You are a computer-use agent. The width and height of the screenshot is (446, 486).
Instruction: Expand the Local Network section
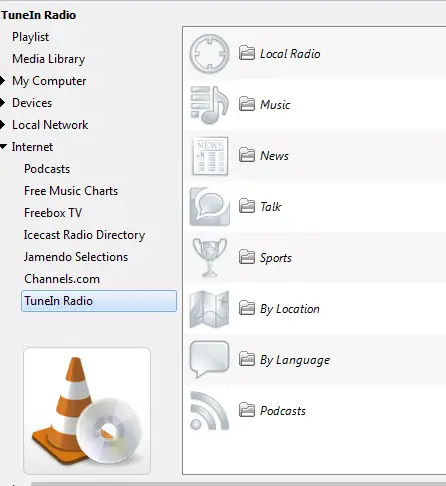click(2, 125)
